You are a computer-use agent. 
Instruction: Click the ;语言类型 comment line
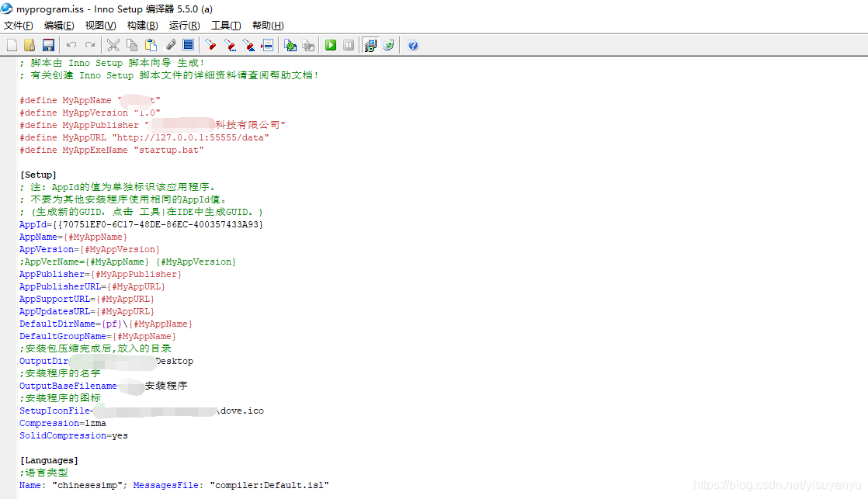point(43,473)
